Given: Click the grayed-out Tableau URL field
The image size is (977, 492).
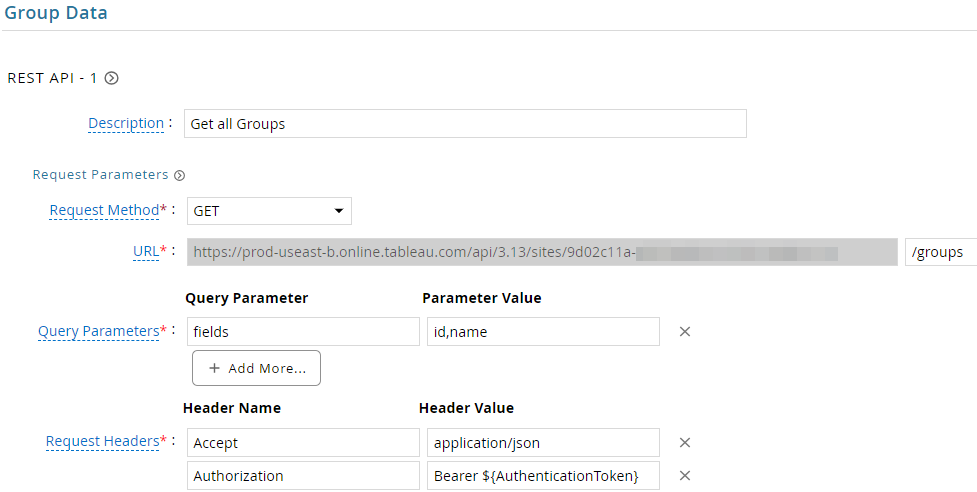Looking at the screenshot, I should pyautogui.click(x=542, y=252).
